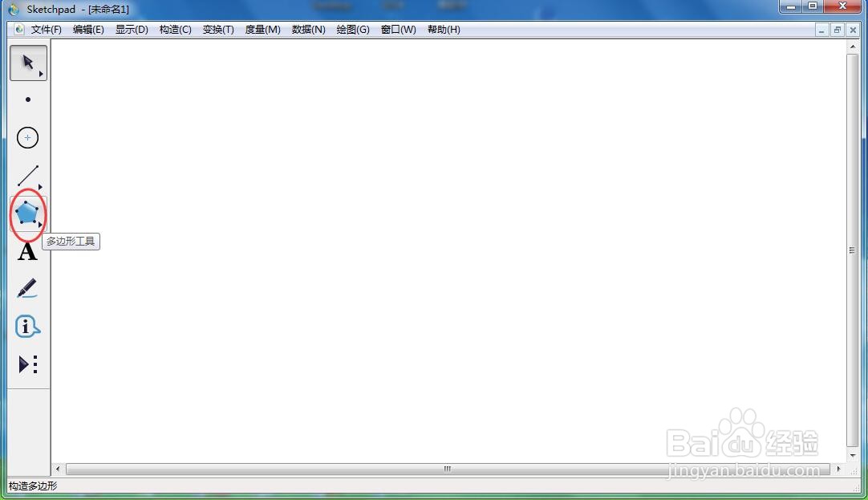Minimize the inner document window
Screen dimensions: 868x500
click(821, 30)
